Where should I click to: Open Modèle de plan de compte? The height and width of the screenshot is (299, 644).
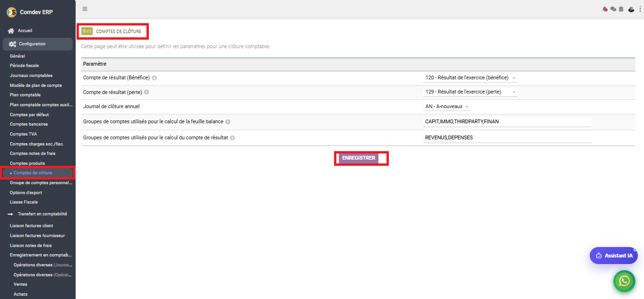[x=36, y=85]
